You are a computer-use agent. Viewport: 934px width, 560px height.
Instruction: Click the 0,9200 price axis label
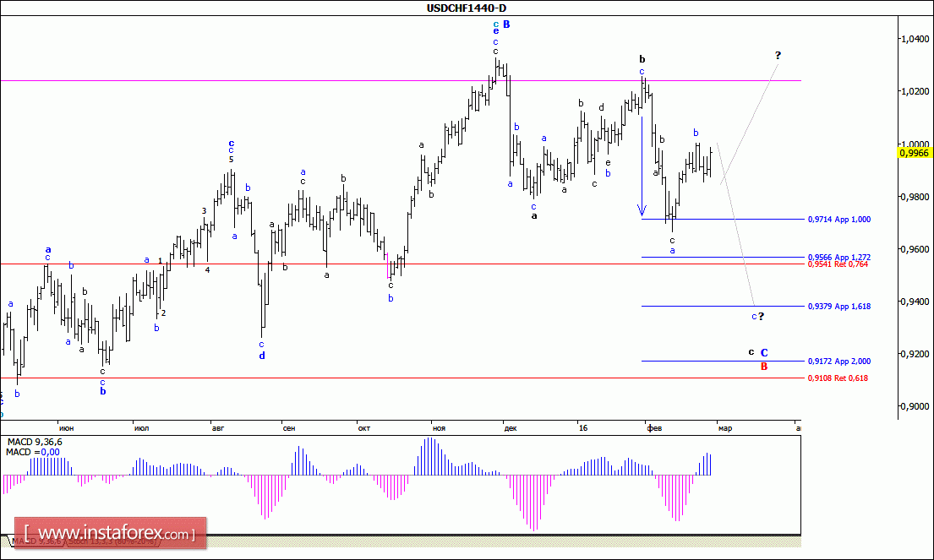(x=915, y=354)
